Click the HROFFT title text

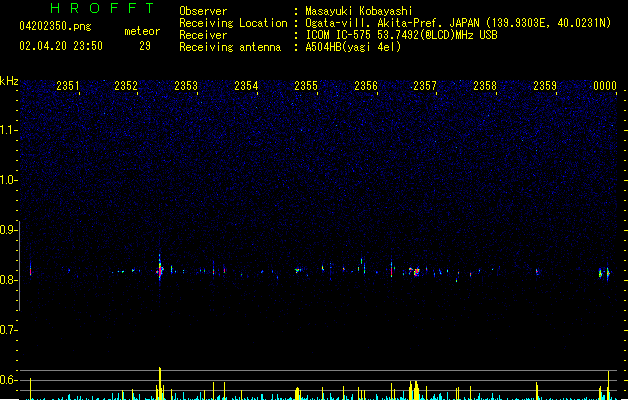[102, 8]
